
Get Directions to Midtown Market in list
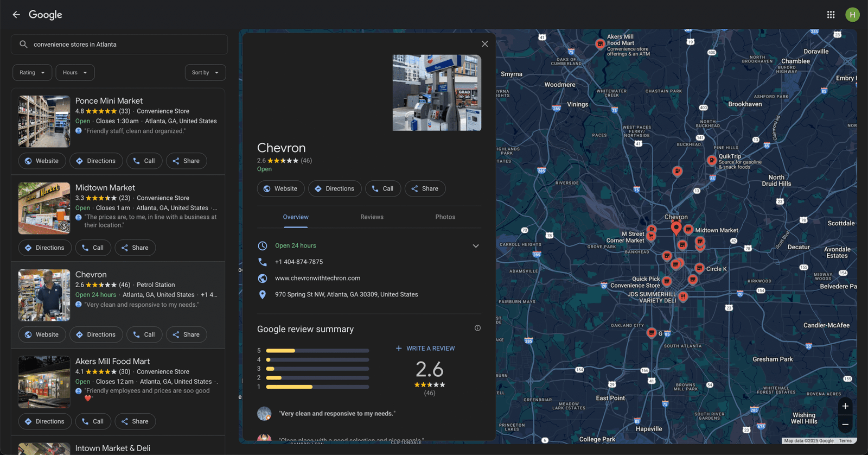click(x=44, y=248)
